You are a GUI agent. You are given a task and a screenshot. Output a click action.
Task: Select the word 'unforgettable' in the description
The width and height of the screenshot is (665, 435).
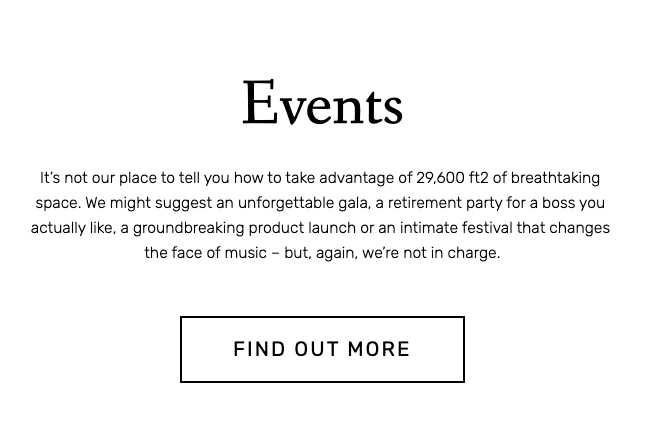coord(285,203)
